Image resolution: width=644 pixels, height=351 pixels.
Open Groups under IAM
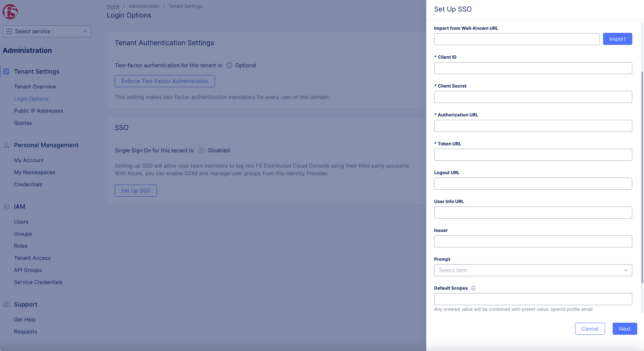(x=23, y=234)
